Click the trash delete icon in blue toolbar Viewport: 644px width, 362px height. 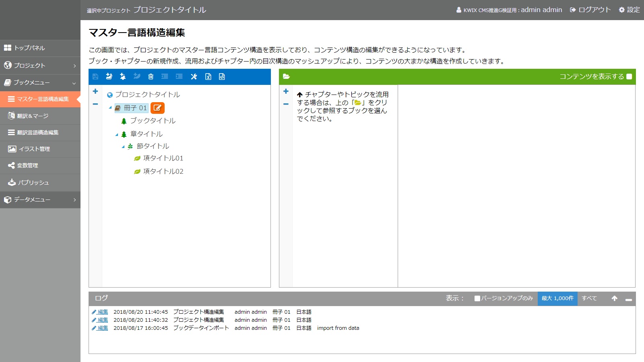click(151, 76)
